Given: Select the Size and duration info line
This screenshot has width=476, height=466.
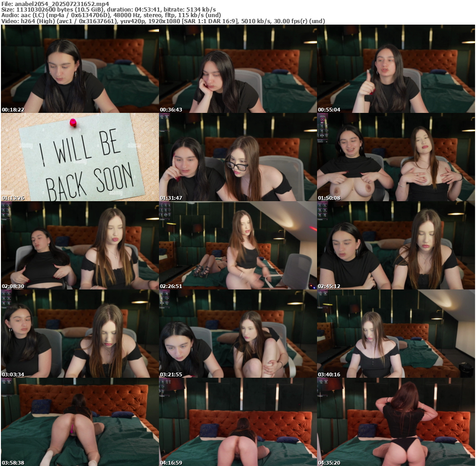Looking at the screenshot, I should 109,9.
